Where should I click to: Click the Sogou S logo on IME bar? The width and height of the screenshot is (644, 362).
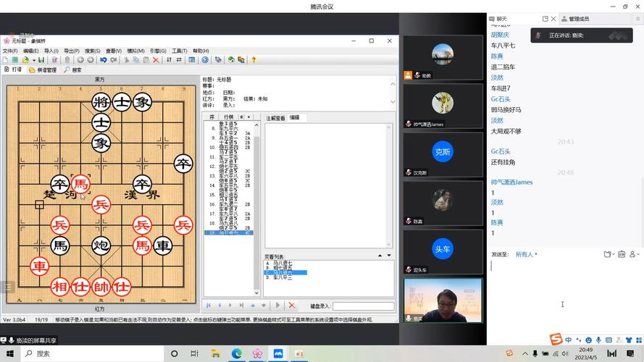(x=556, y=339)
